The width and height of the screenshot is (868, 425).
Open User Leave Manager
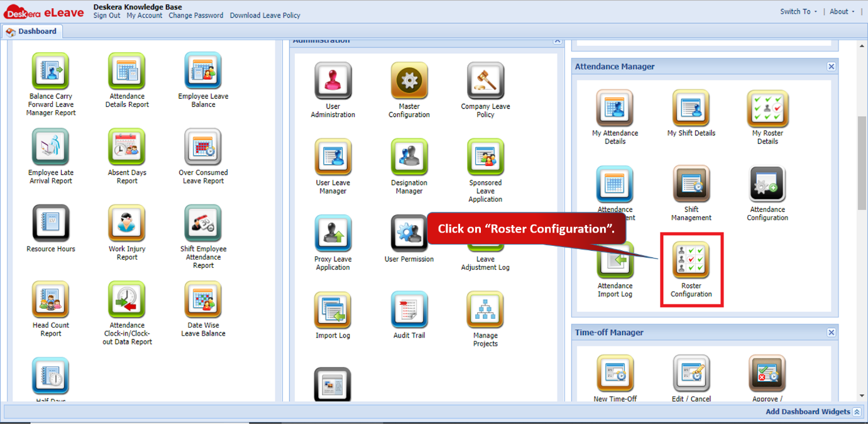click(x=333, y=157)
